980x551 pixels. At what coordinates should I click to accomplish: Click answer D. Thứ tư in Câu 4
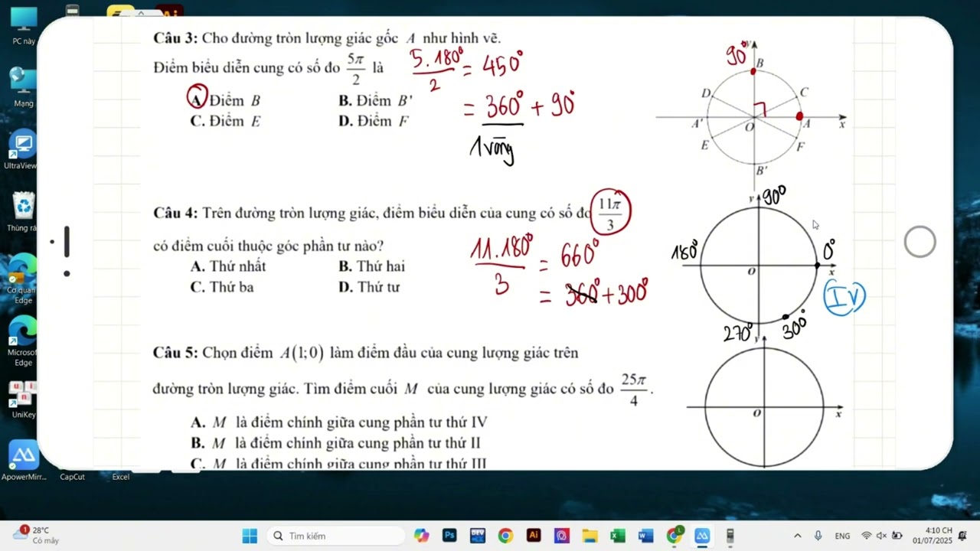point(368,287)
